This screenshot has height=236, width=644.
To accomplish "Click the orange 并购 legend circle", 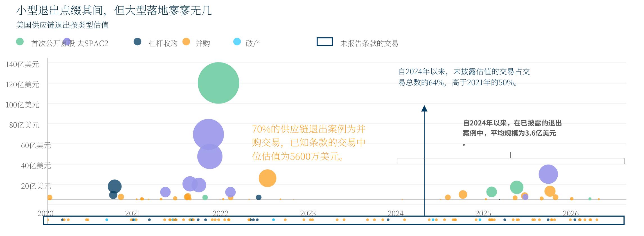I will (x=186, y=42).
